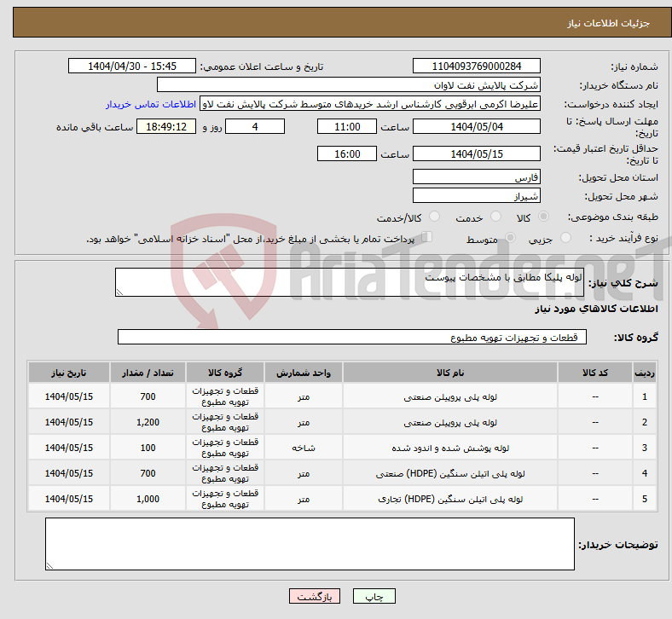Click the requester field علیرضا اکرمی

pos(370,104)
